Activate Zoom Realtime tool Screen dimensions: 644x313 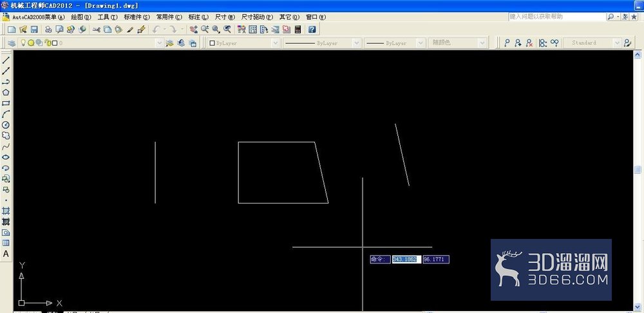[x=205, y=29]
